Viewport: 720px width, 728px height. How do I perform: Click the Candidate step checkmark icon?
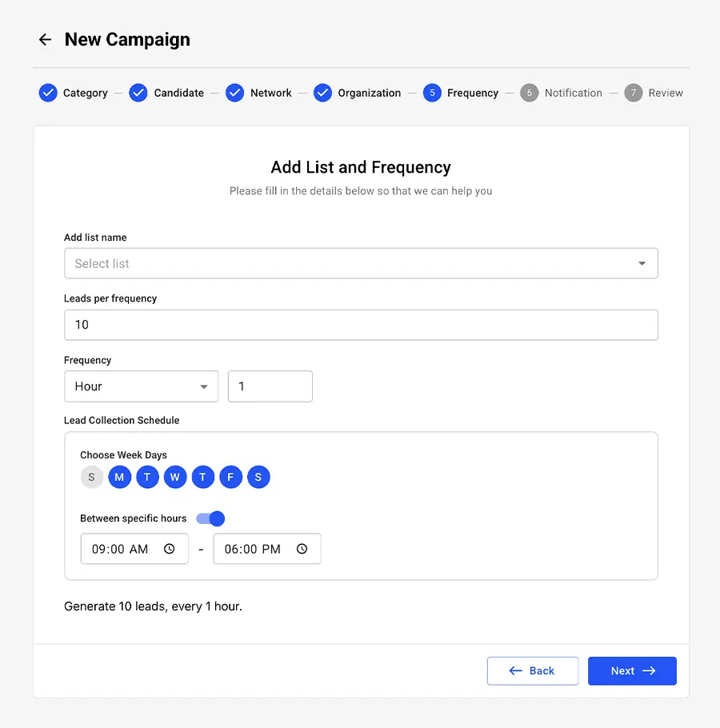138,93
